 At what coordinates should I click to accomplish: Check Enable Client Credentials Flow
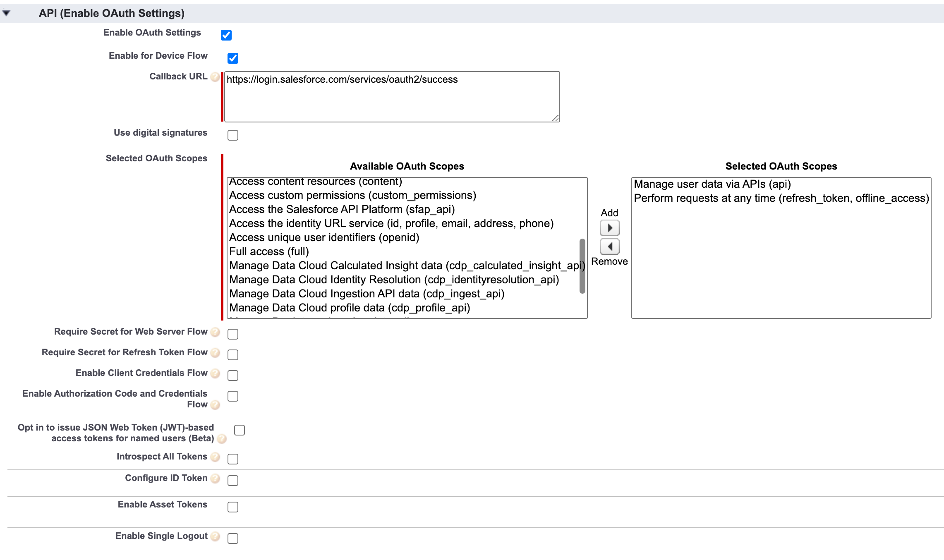(233, 376)
